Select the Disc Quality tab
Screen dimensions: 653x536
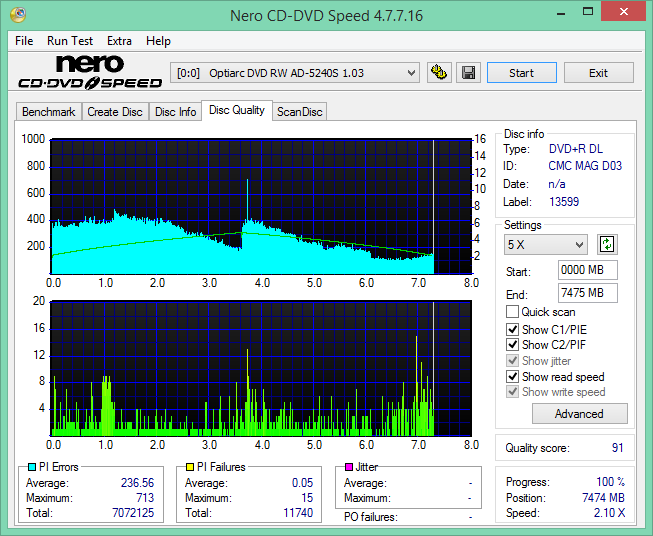tap(237, 110)
